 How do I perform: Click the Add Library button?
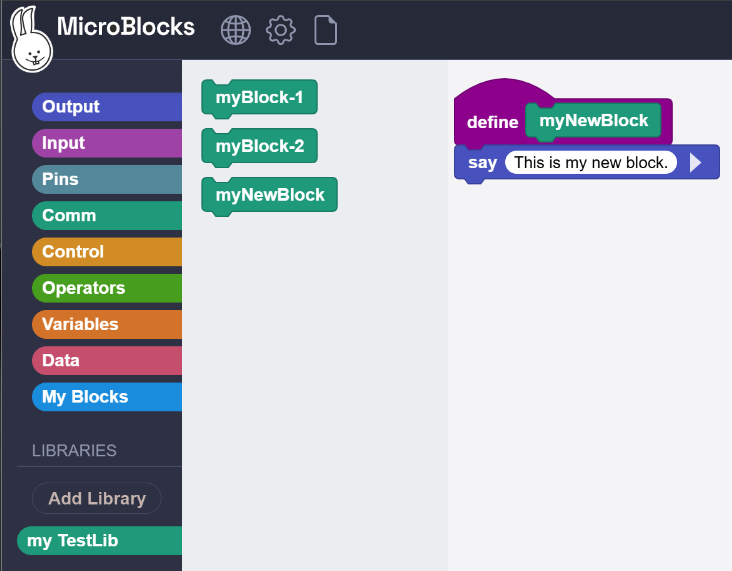(x=97, y=498)
